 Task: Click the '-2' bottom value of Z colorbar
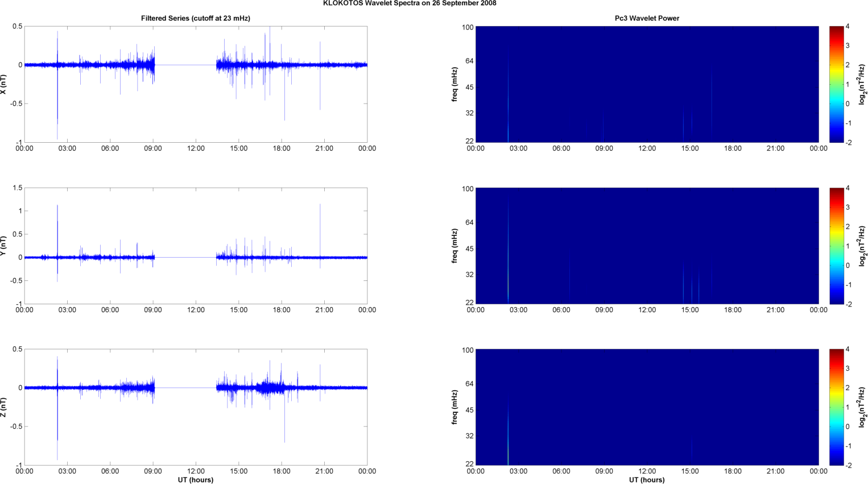[848, 465]
